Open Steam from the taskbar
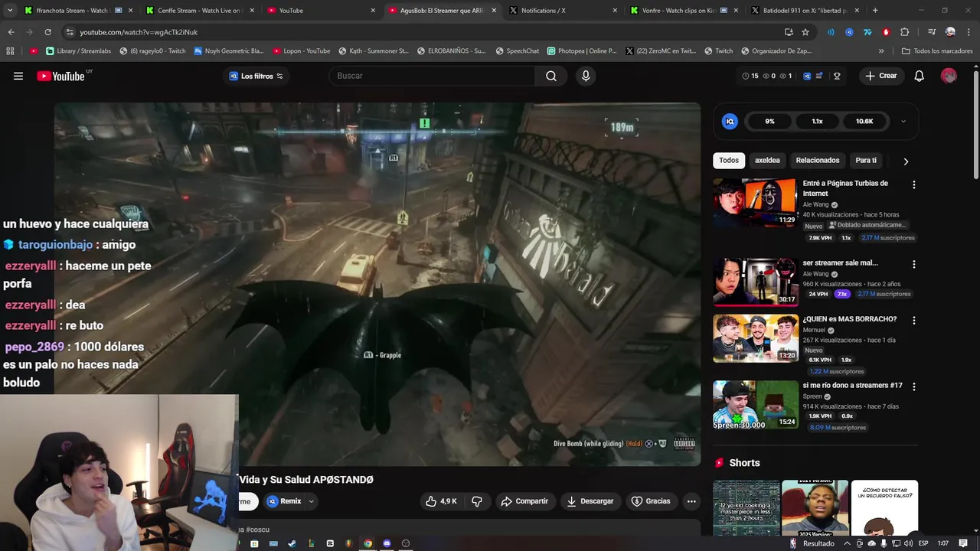The width and height of the screenshot is (980, 551). point(292,543)
